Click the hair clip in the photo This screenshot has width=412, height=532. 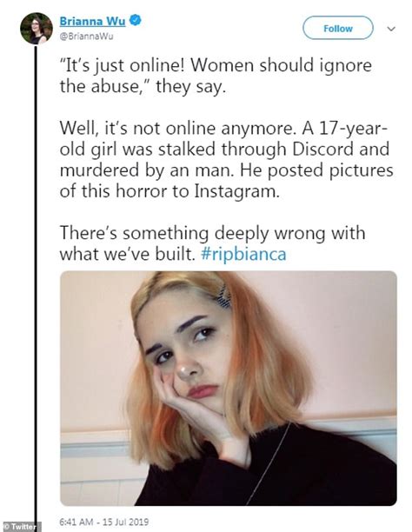click(x=223, y=296)
